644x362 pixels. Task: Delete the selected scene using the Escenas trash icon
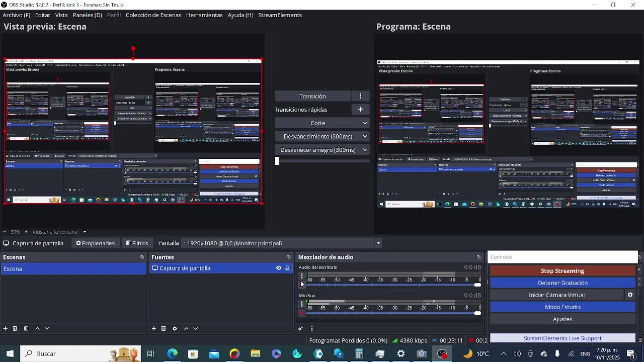15,328
